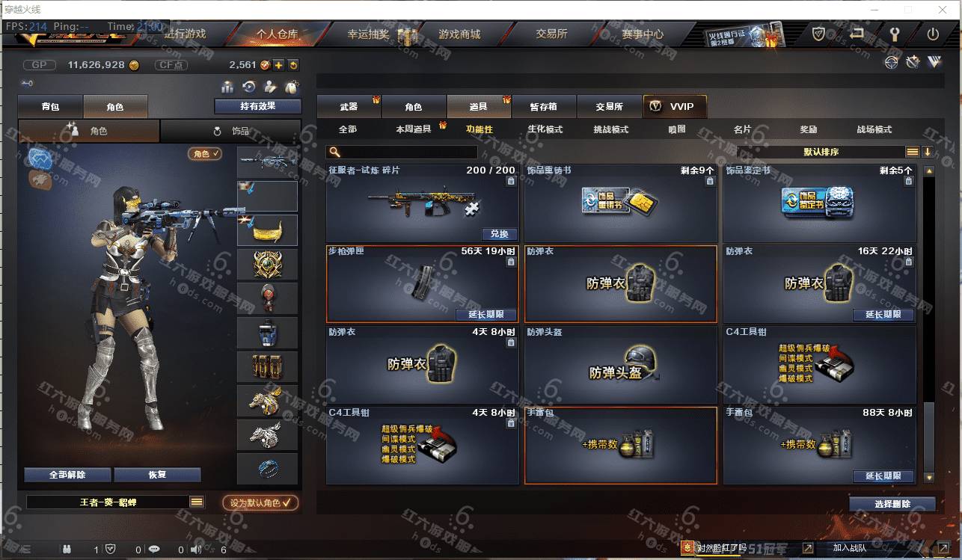The width and height of the screenshot is (962, 560).
Task: Click the replay icon above 持有效果
Action: [x=249, y=87]
